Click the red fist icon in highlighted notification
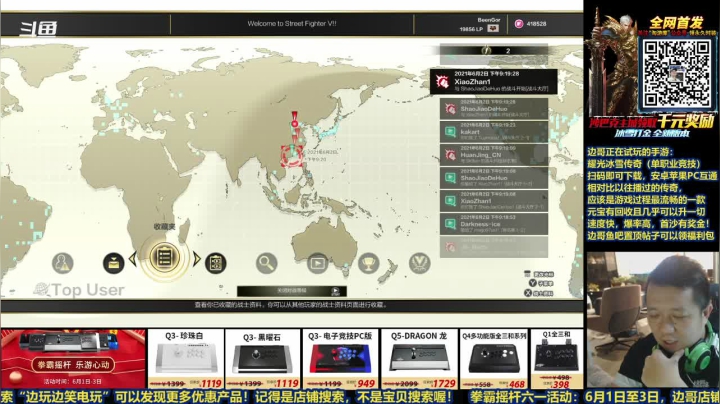The height and width of the screenshot is (404, 720). (x=443, y=82)
